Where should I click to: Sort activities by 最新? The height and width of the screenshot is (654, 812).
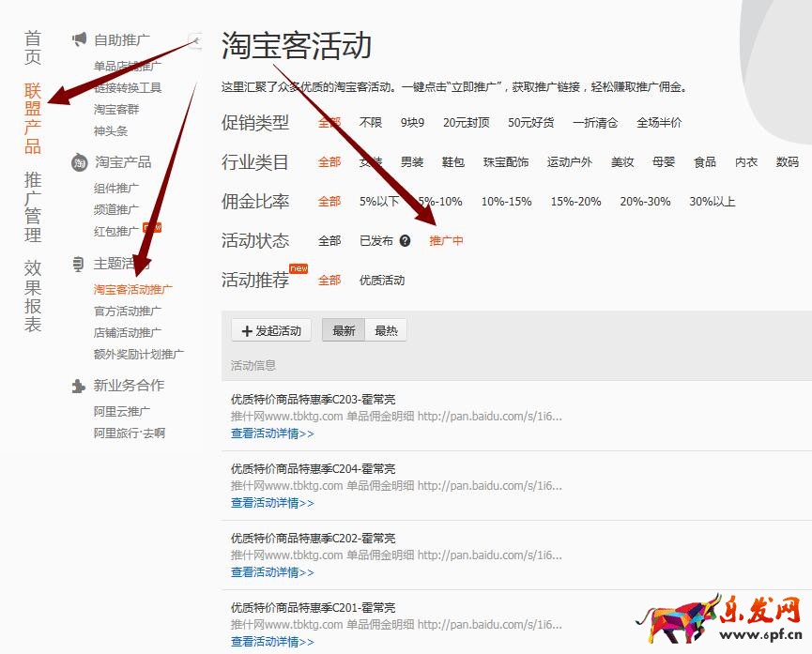click(x=344, y=330)
